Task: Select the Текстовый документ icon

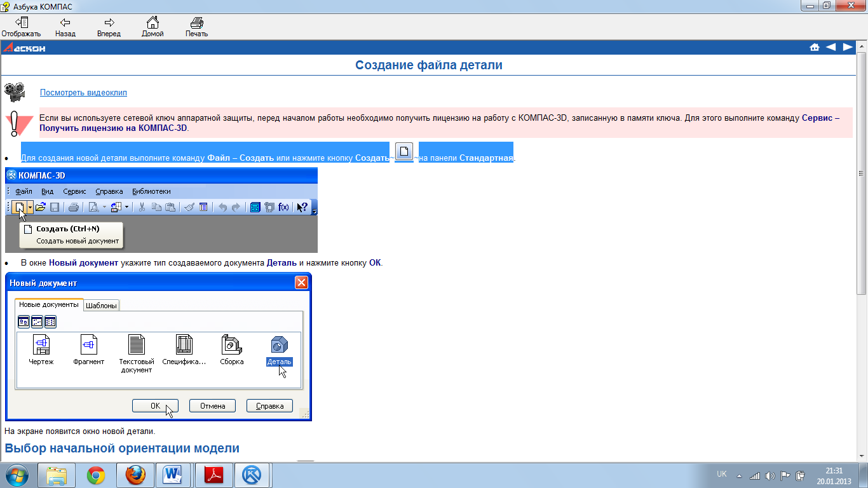Action: coord(137,353)
